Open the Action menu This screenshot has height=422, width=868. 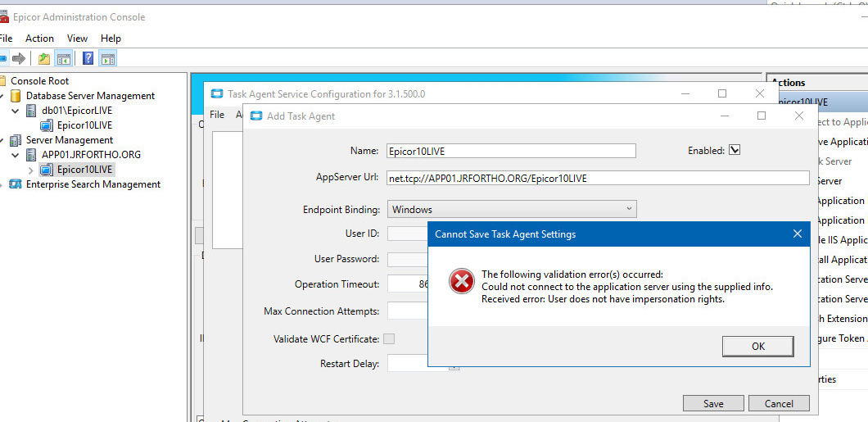tap(40, 39)
